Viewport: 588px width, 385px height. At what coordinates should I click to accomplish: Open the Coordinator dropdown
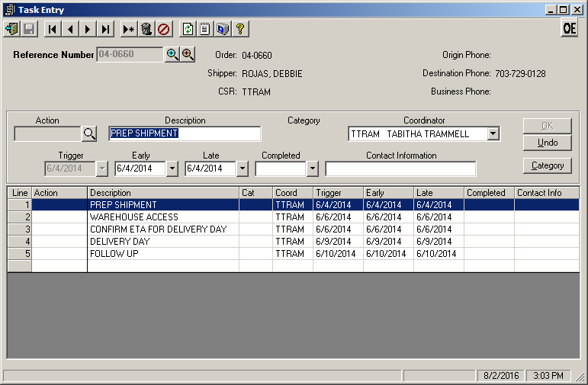[493, 133]
